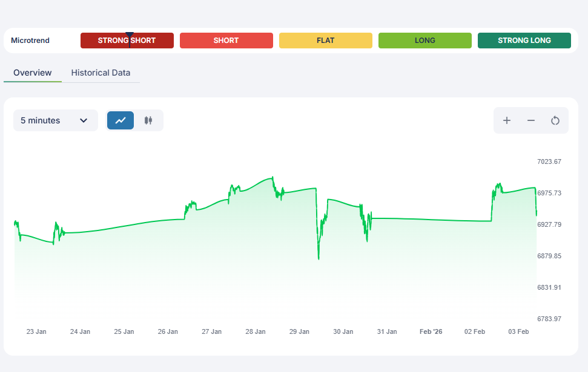
Task: Click the Microtrend label
Action: coord(30,41)
